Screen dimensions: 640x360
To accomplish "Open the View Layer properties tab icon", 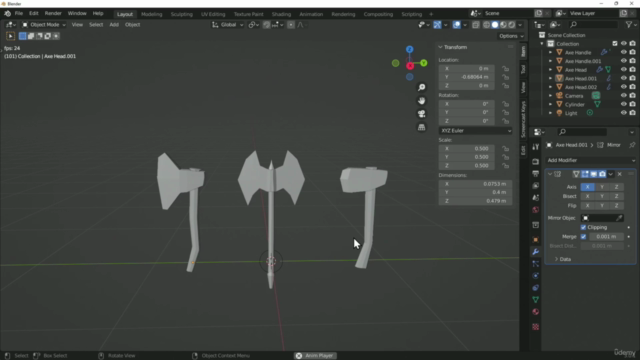I will [x=536, y=186].
